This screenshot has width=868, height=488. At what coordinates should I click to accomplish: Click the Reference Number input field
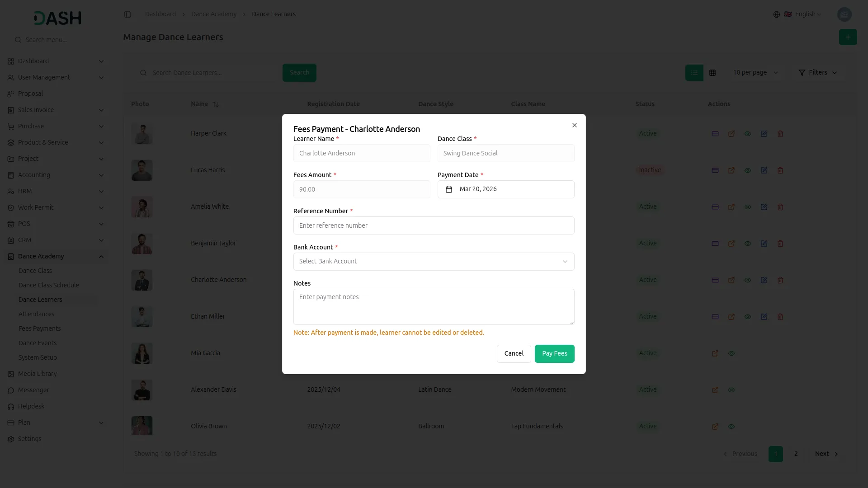[x=434, y=225]
